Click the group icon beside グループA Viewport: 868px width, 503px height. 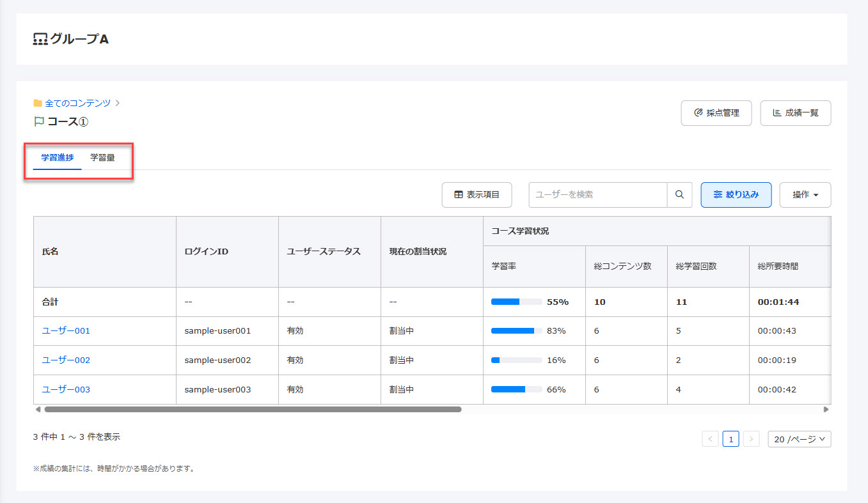point(40,39)
